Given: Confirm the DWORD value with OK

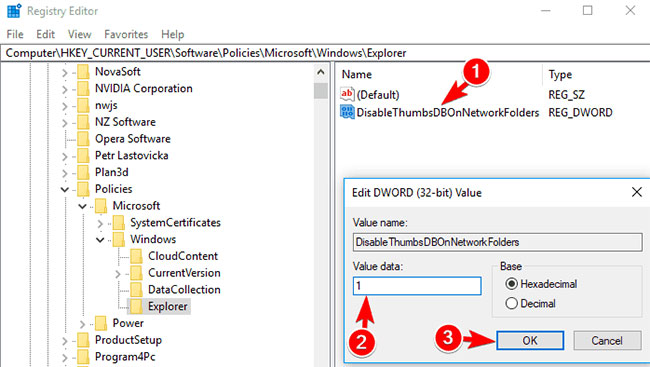Looking at the screenshot, I should coord(530,340).
